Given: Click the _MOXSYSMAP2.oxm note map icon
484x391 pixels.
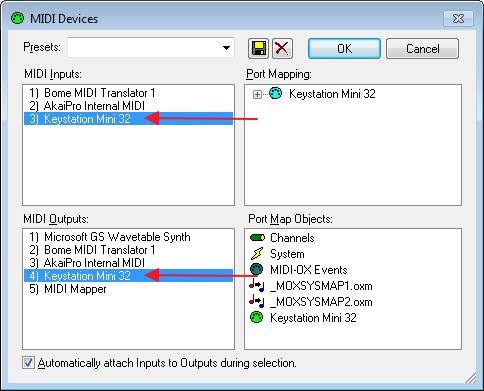Looking at the screenshot, I should (x=257, y=302).
